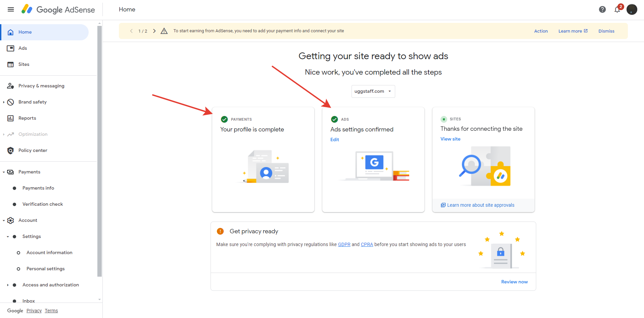Open Learn more about site approvals
The width and height of the screenshot is (644, 318).
(x=480, y=205)
